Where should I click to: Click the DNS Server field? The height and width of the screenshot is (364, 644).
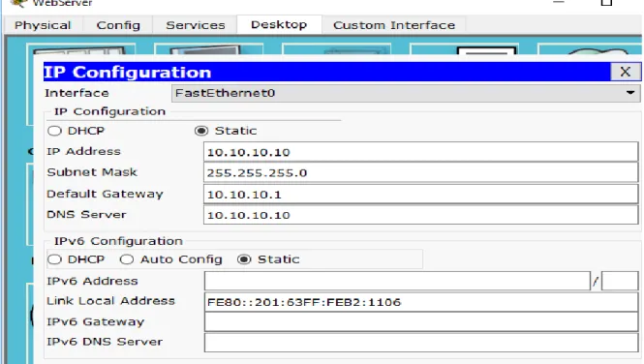tap(420, 215)
